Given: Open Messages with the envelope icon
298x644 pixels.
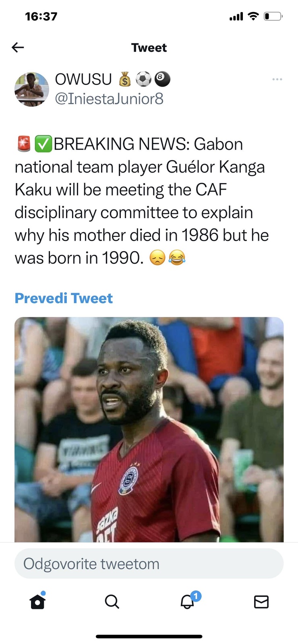Looking at the screenshot, I should tap(261, 602).
